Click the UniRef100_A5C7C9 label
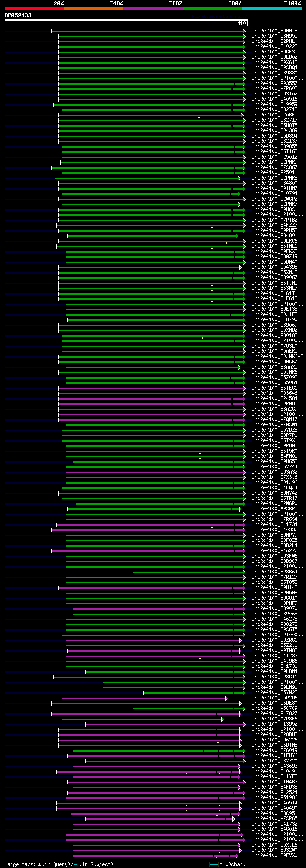Image resolution: width=306 pixels, height=868 pixels. pyautogui.click(x=274, y=709)
